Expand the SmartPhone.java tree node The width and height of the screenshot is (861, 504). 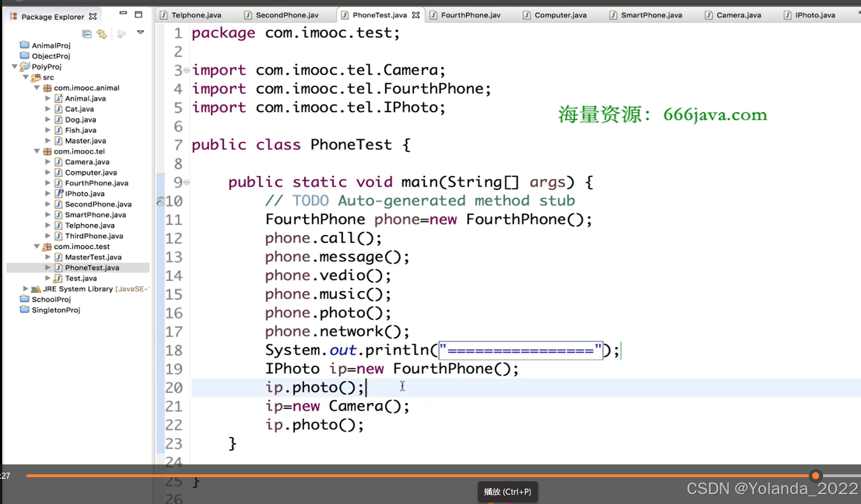pos(48,215)
